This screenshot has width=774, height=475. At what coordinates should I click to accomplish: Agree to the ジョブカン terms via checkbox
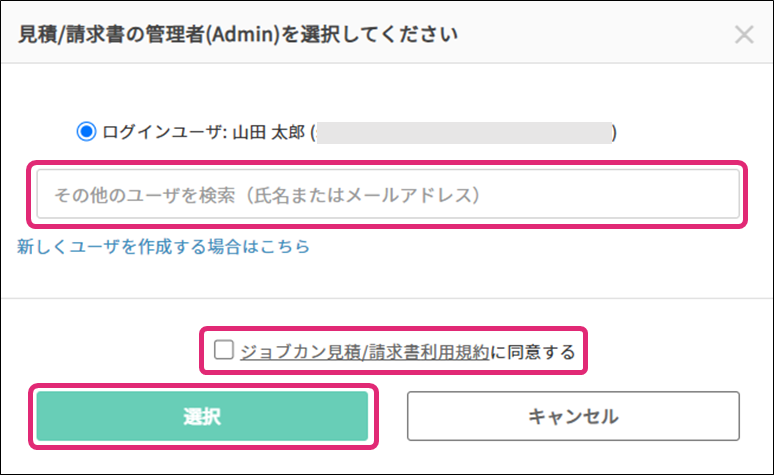click(223, 350)
